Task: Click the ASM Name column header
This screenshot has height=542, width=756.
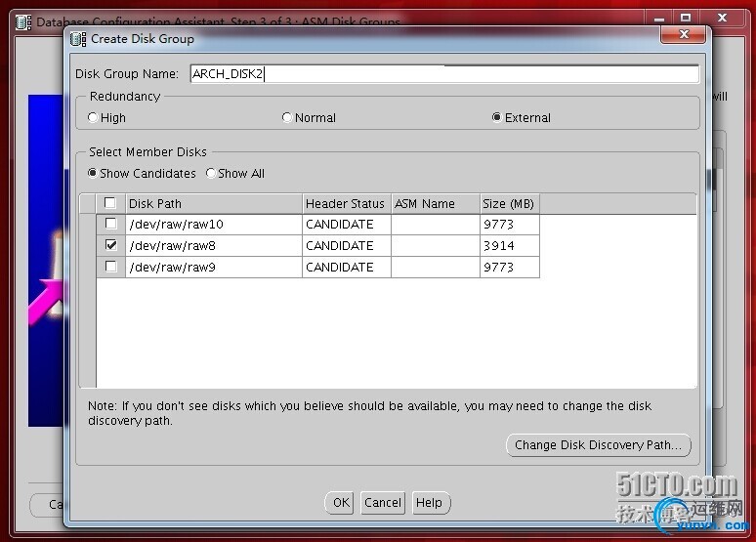Action: 436,203
